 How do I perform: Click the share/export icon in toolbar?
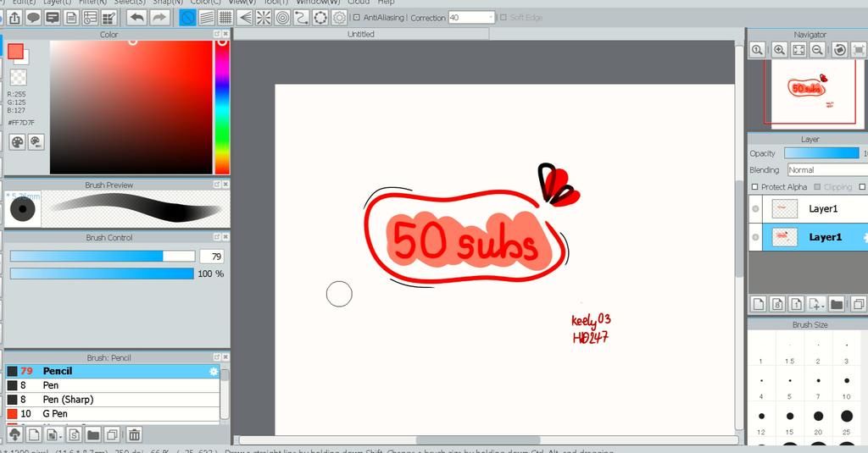point(14,18)
